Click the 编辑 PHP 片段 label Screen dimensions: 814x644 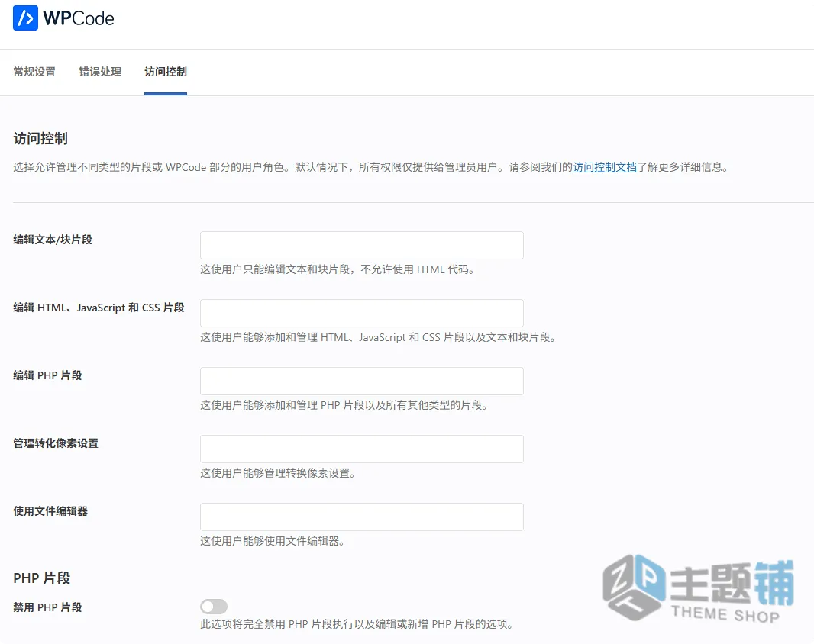click(x=47, y=375)
